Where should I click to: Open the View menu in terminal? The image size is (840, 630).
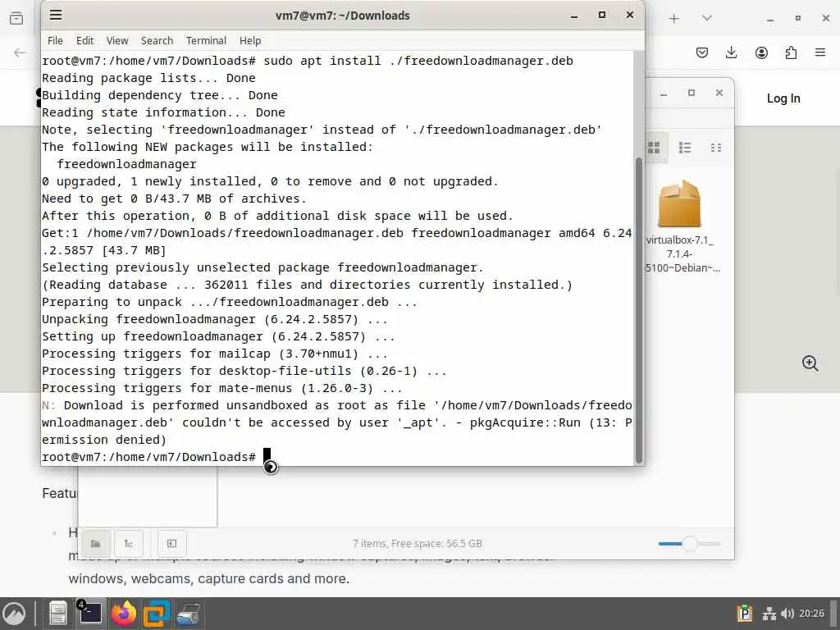(116, 41)
